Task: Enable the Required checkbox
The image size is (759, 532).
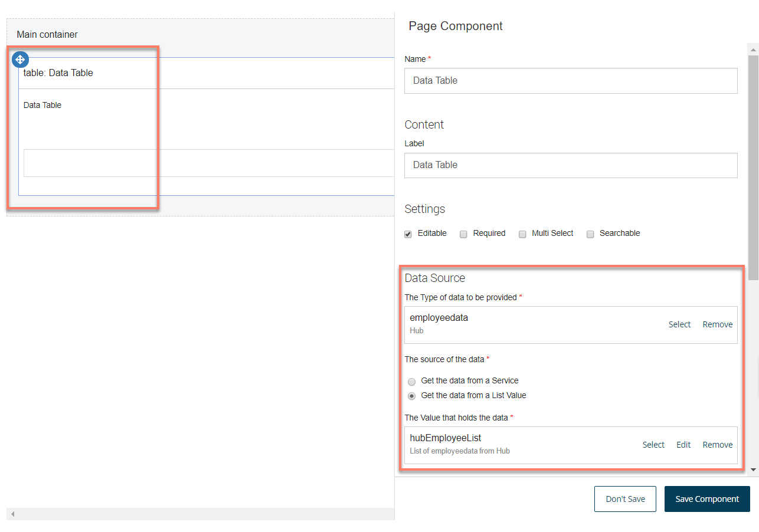Action: 463,234
